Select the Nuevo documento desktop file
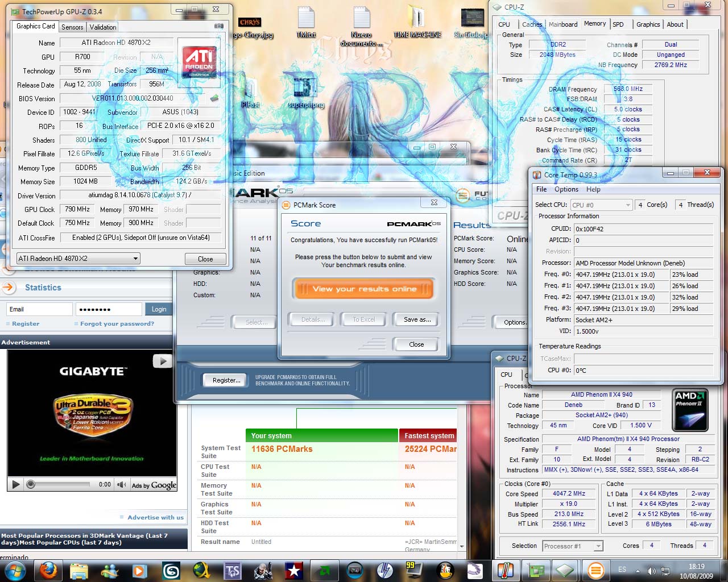The width and height of the screenshot is (728, 582). tap(362, 27)
